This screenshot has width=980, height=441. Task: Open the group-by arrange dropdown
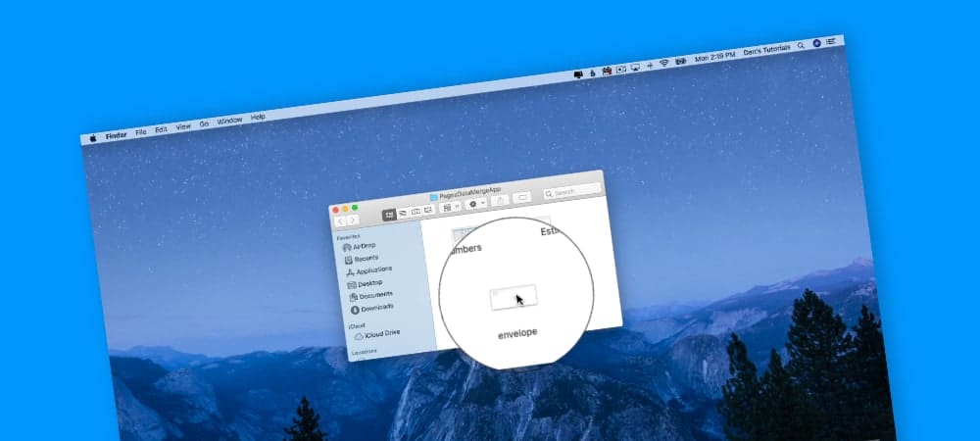click(x=451, y=207)
